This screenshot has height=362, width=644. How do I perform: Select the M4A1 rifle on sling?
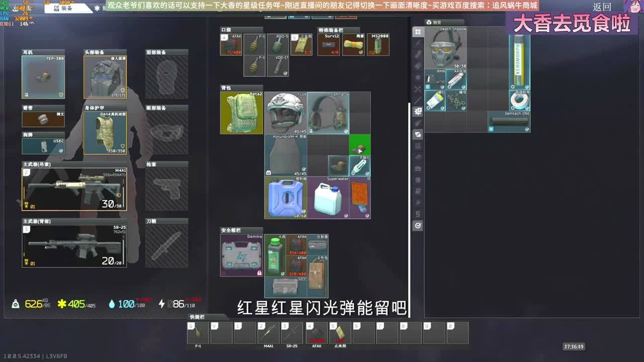[x=74, y=189]
